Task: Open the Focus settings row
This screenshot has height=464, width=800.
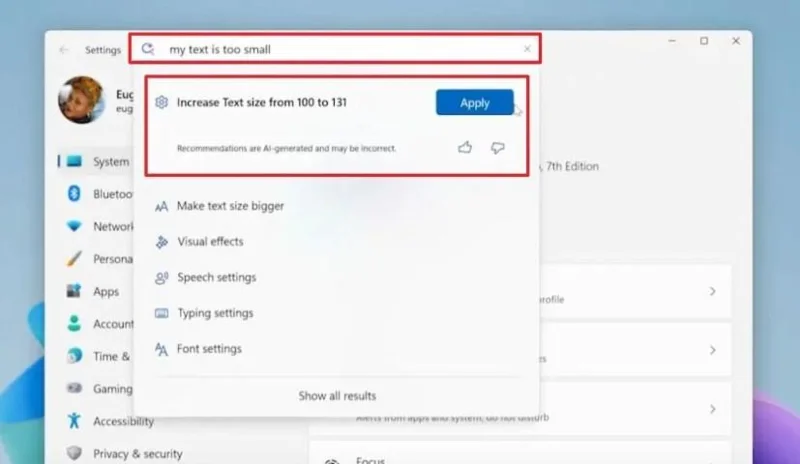Action: 520,454
